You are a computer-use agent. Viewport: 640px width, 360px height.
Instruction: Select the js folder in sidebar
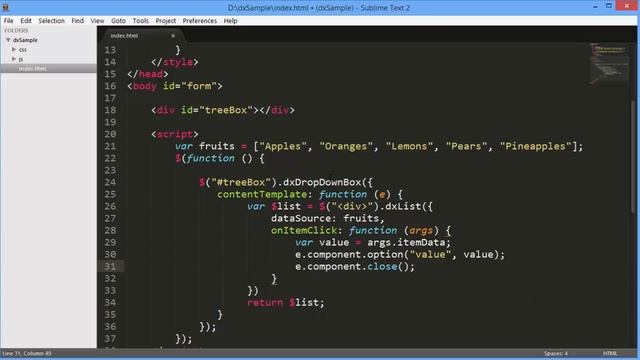[x=21, y=60]
